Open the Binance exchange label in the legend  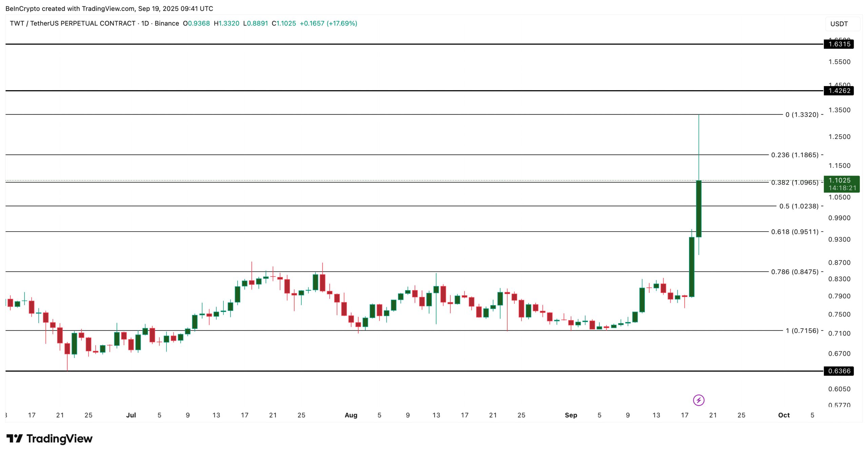(166, 23)
